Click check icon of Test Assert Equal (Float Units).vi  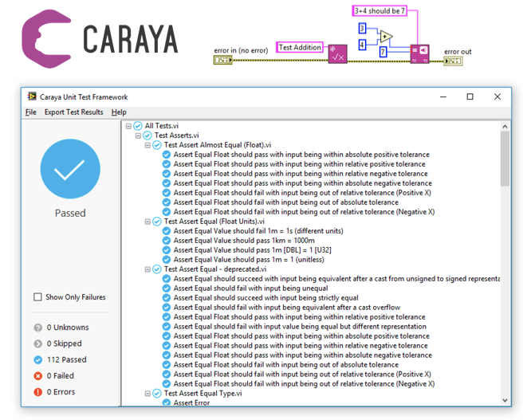[x=156, y=222]
